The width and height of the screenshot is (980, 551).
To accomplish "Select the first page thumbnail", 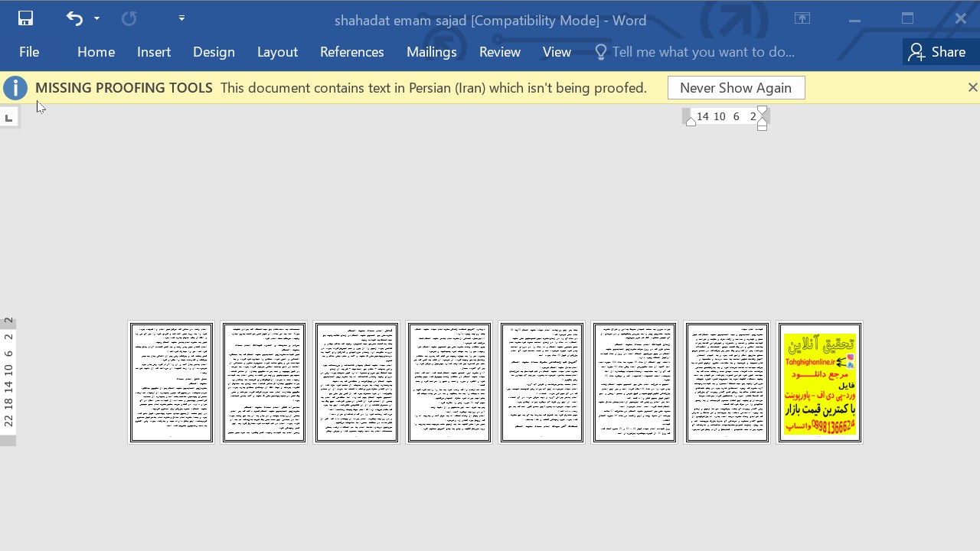I will (x=171, y=383).
